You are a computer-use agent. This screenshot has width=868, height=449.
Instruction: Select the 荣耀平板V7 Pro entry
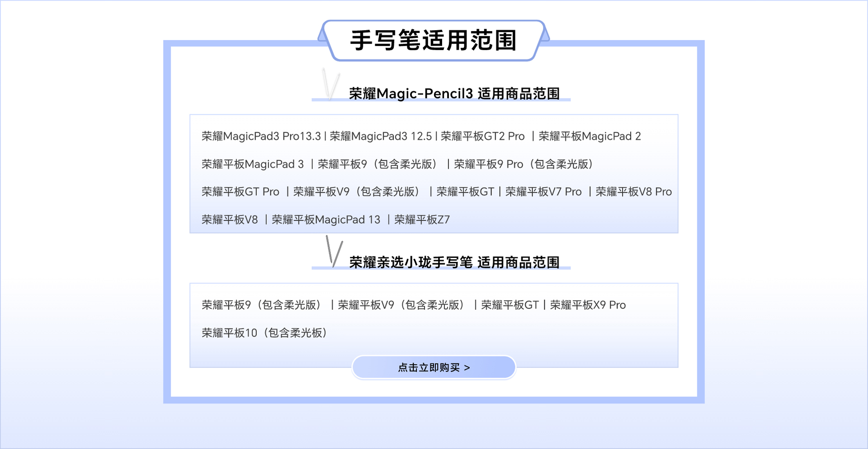tap(543, 192)
